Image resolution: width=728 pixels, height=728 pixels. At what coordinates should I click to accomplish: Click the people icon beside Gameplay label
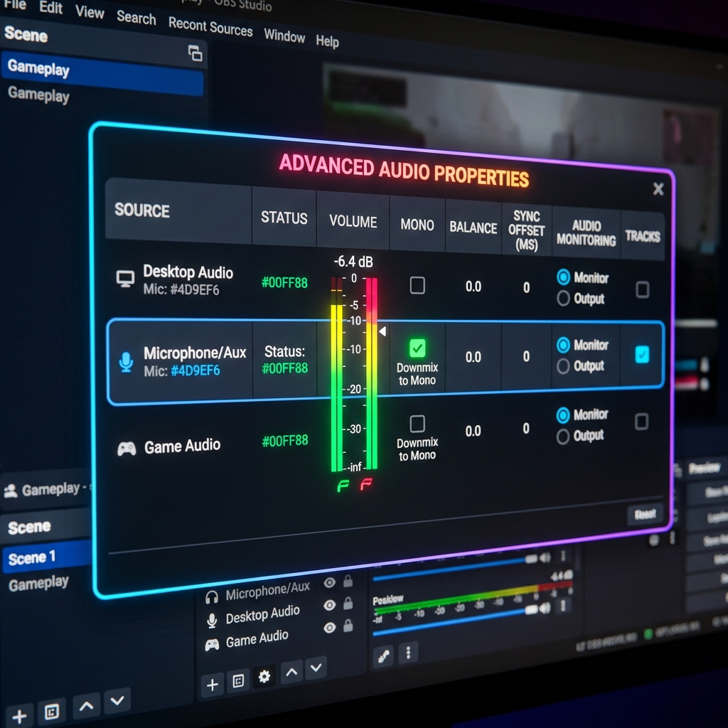point(10,491)
